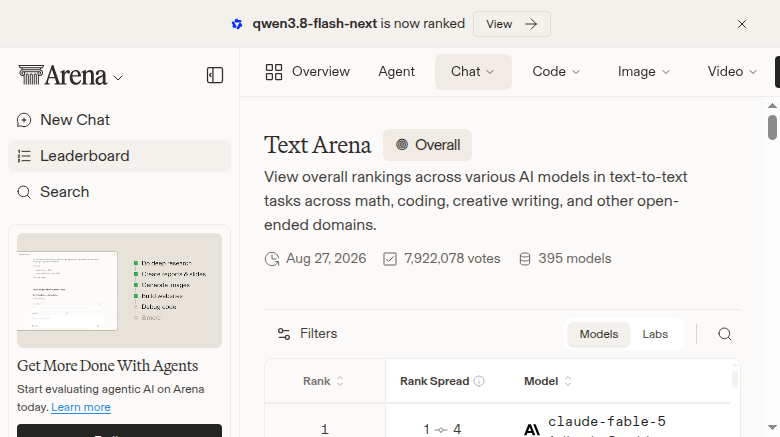
Task: Click the Qwen logo icon in the banner
Action: point(237,24)
